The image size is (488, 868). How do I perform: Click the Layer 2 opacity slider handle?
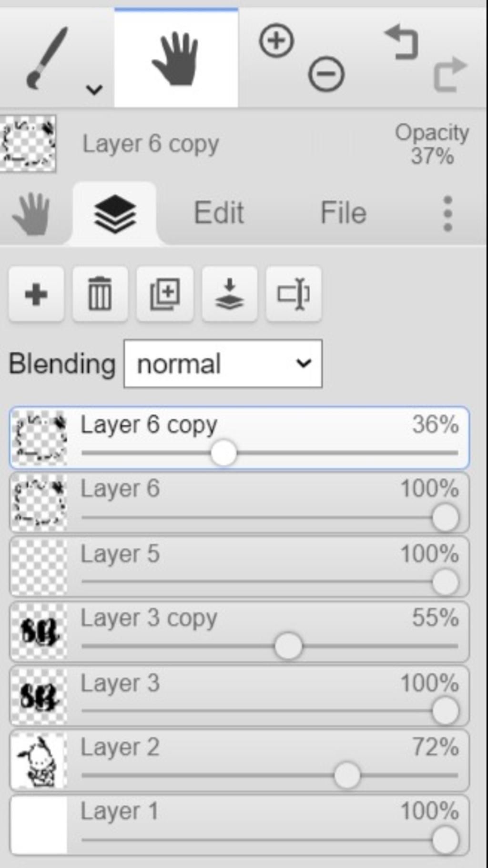click(347, 775)
